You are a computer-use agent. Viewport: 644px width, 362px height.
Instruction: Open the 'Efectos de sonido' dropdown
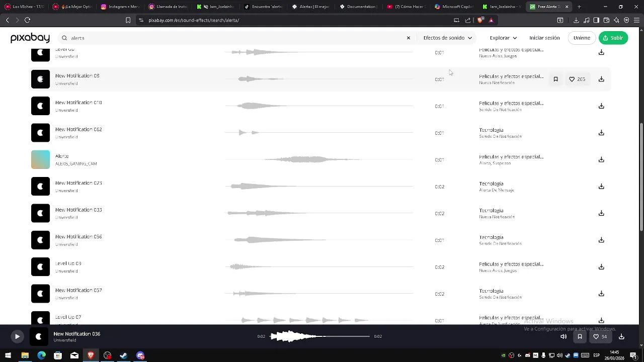point(448,38)
